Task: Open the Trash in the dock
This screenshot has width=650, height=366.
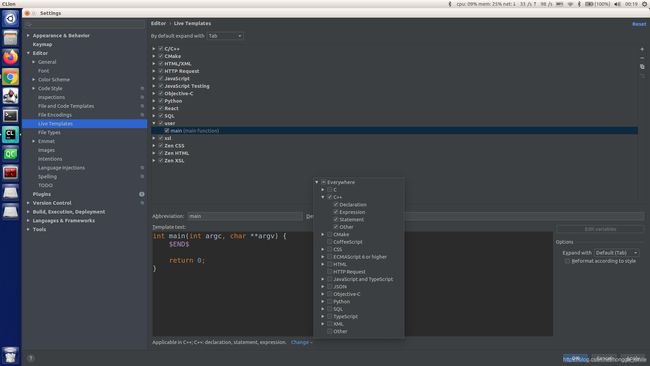Action: click(x=10, y=355)
